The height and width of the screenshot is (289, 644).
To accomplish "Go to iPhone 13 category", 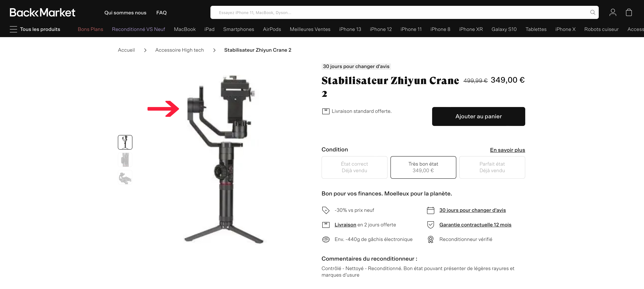I will [350, 29].
